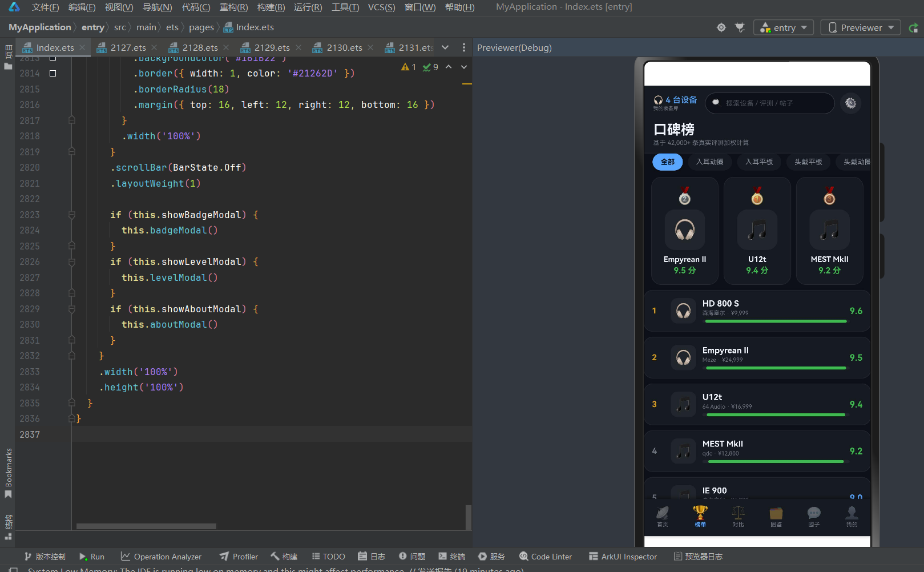
Task: Open the 版本控制 version control tool window
Action: click(45, 557)
